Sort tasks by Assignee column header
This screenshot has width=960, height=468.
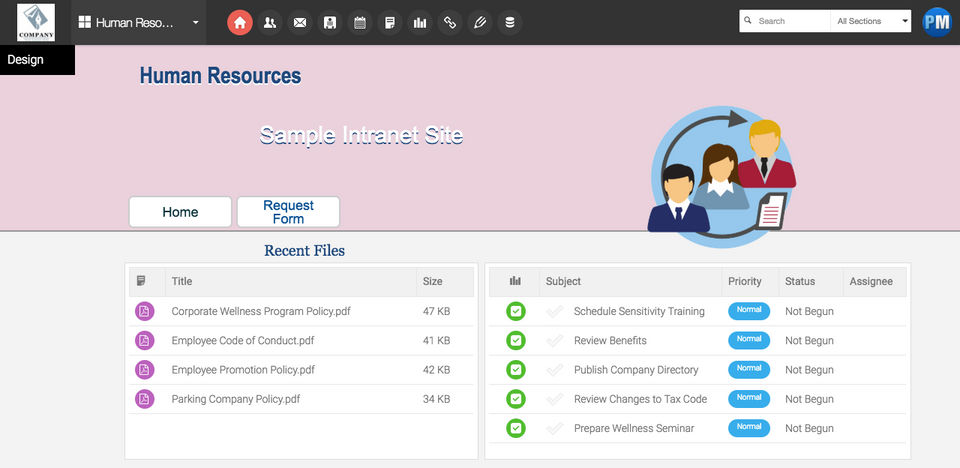[x=871, y=281]
